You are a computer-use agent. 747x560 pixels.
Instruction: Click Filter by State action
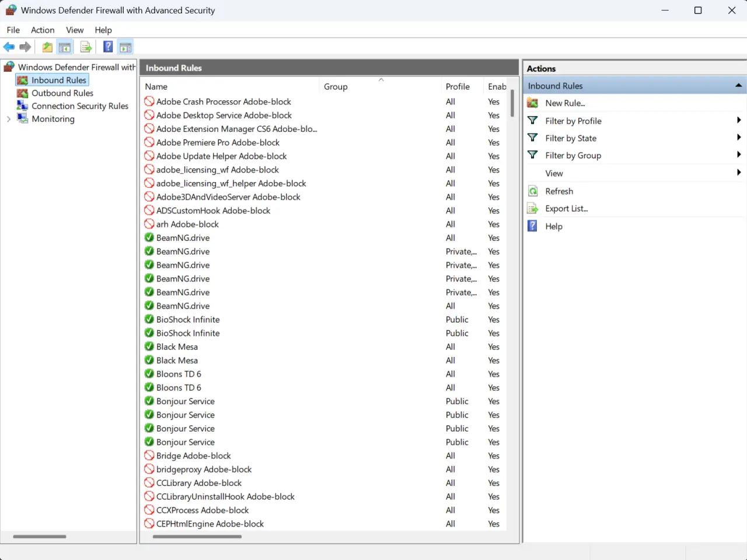(571, 138)
